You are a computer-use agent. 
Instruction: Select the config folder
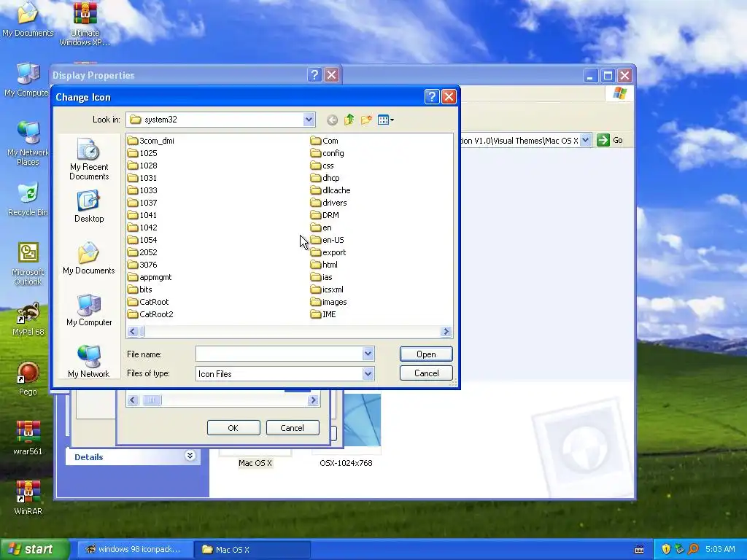(328, 153)
